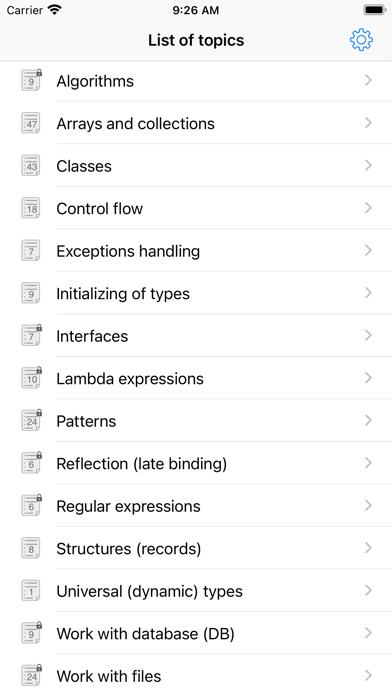Expand Interfaces using its right chevron
This screenshot has height=696, width=392.
coord(368,335)
